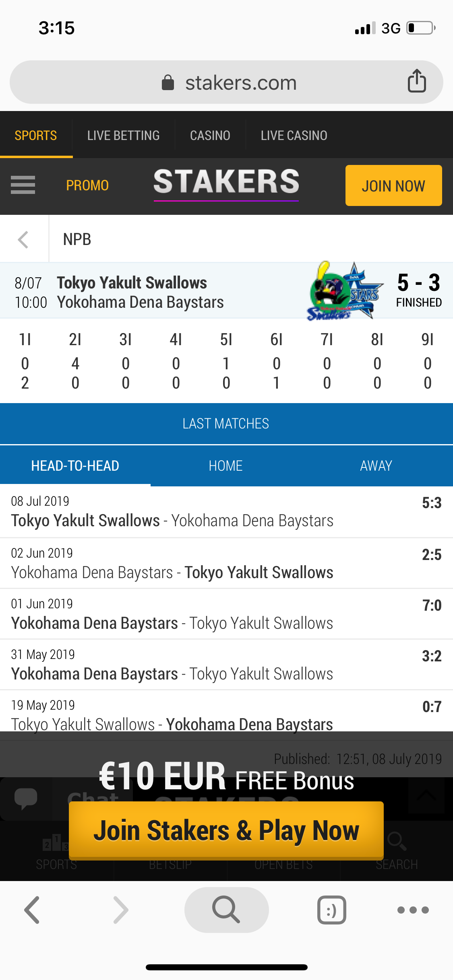Click Join Stakers & Play Now button
Viewport: 453px width, 980px height.
point(226,830)
